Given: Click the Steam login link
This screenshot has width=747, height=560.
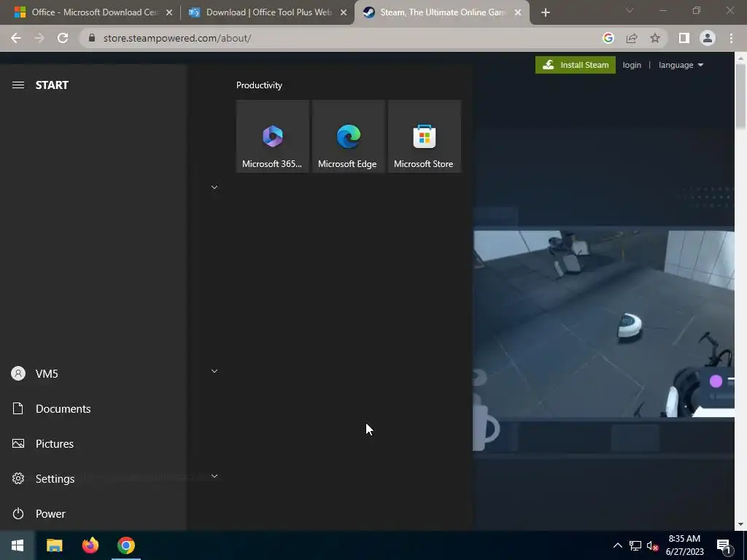Looking at the screenshot, I should (632, 65).
